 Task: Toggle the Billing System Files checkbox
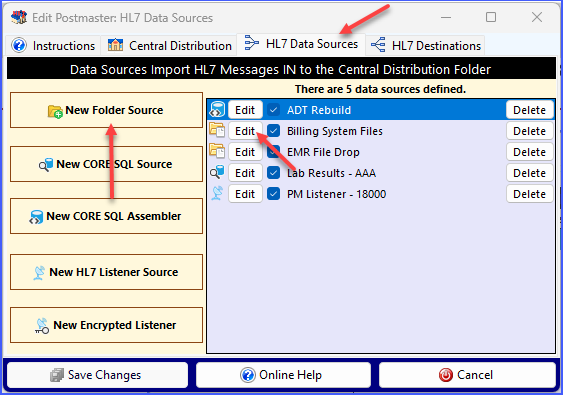[x=273, y=131]
